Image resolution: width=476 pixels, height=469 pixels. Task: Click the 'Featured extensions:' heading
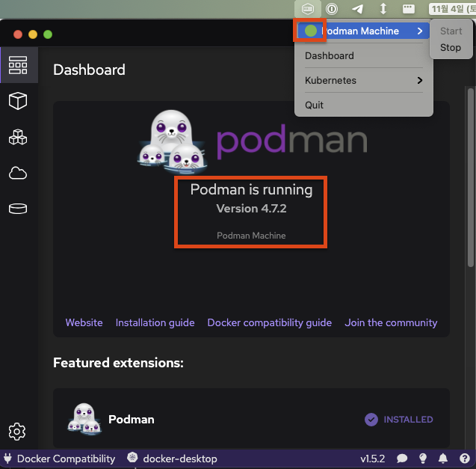118,363
